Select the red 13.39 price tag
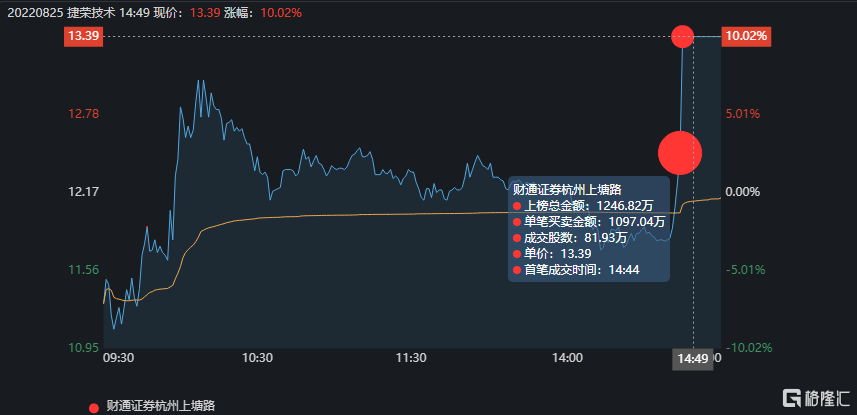857x415 pixels. (82, 37)
